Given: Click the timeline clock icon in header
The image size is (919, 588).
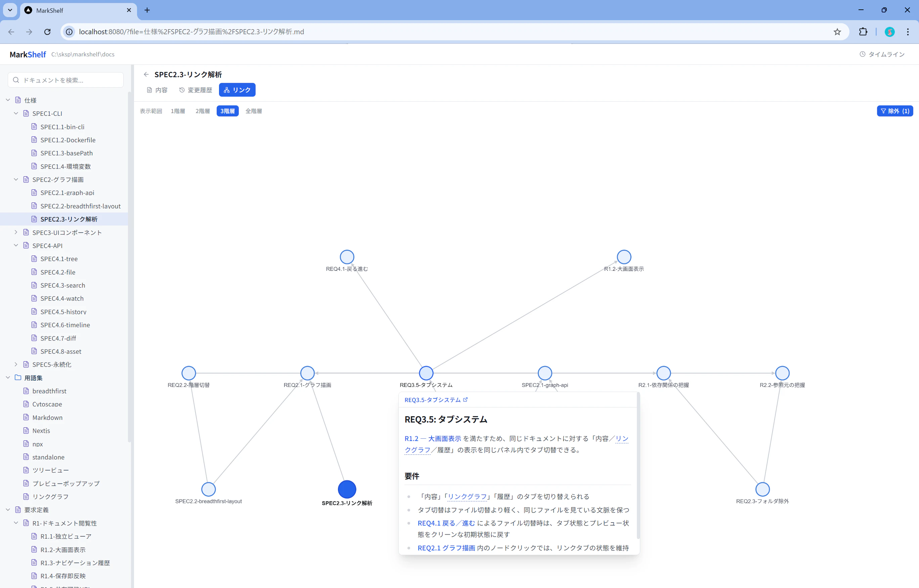Looking at the screenshot, I should 863,54.
